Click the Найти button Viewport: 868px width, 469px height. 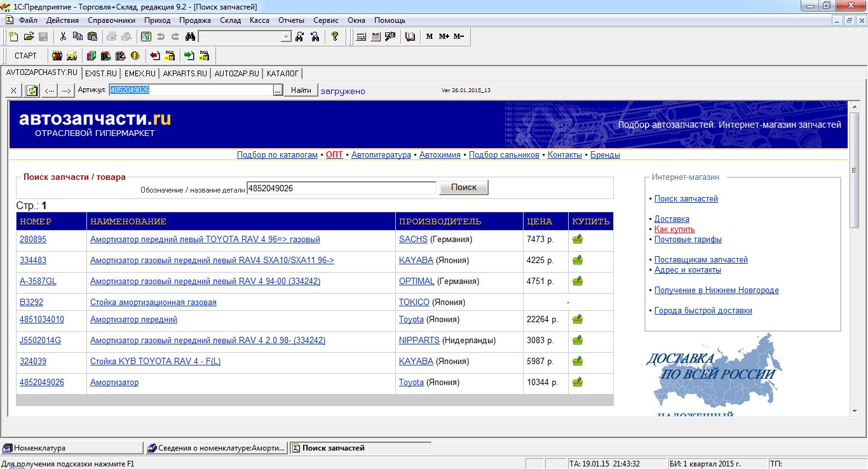(x=300, y=91)
